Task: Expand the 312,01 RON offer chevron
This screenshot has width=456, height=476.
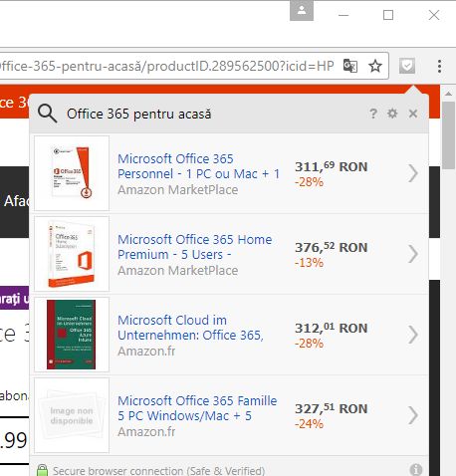Action: click(413, 335)
